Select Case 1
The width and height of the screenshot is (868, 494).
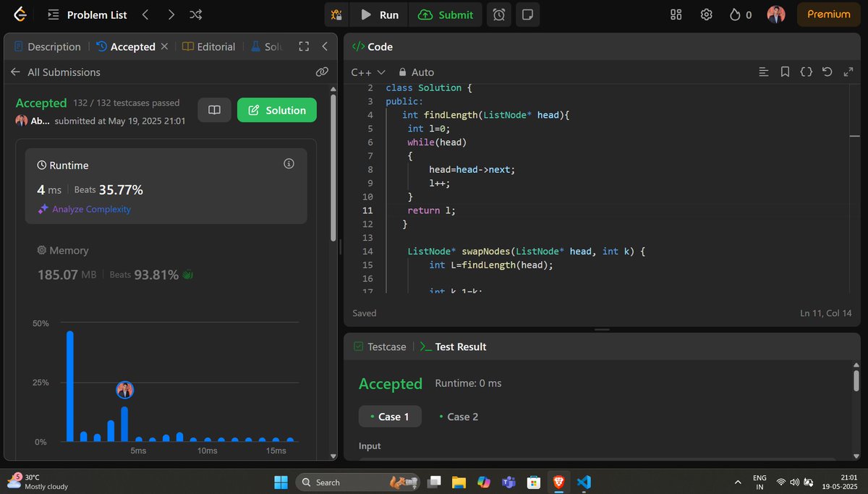[x=390, y=417]
